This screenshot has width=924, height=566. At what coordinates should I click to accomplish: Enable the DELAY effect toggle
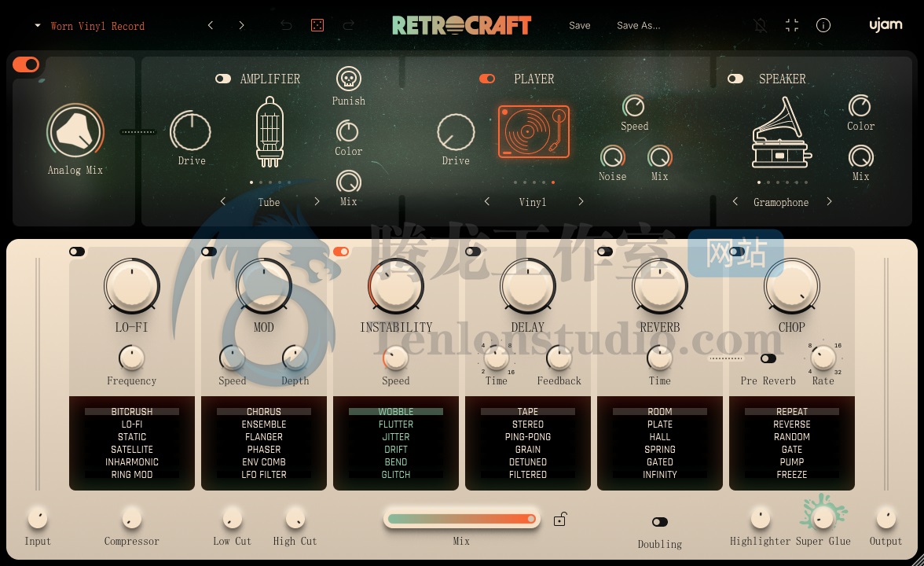pyautogui.click(x=473, y=252)
